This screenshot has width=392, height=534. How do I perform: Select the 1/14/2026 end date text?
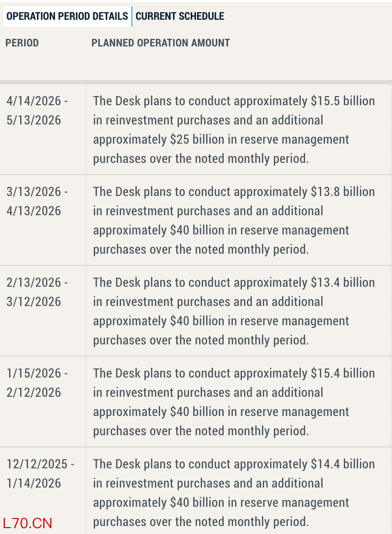34,483
